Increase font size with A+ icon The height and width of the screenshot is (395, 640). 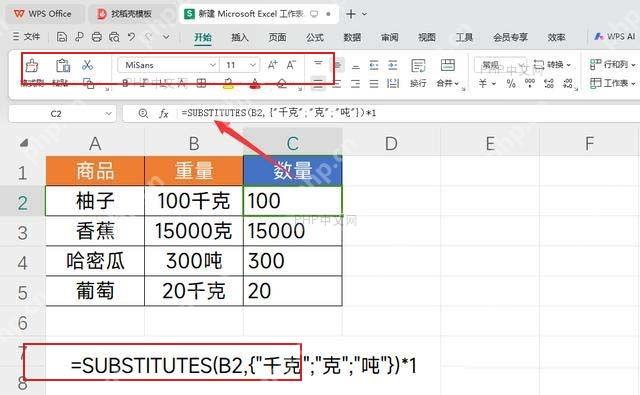pyautogui.click(x=272, y=65)
